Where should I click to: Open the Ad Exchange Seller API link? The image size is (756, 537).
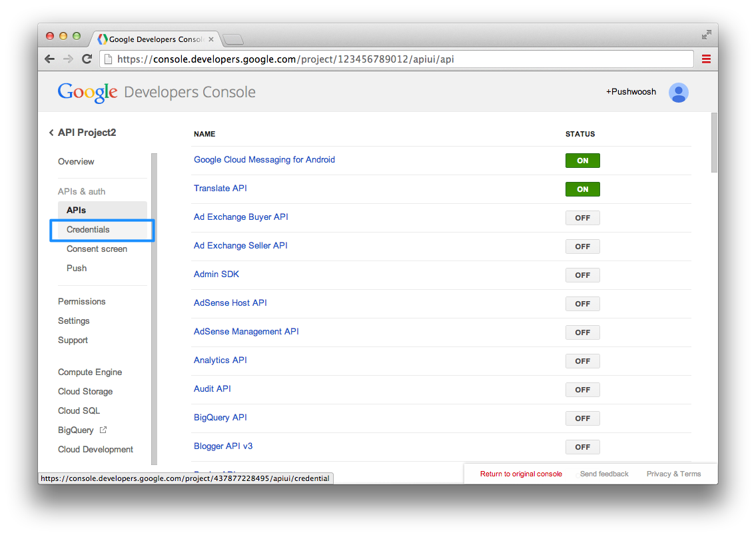[x=240, y=246]
